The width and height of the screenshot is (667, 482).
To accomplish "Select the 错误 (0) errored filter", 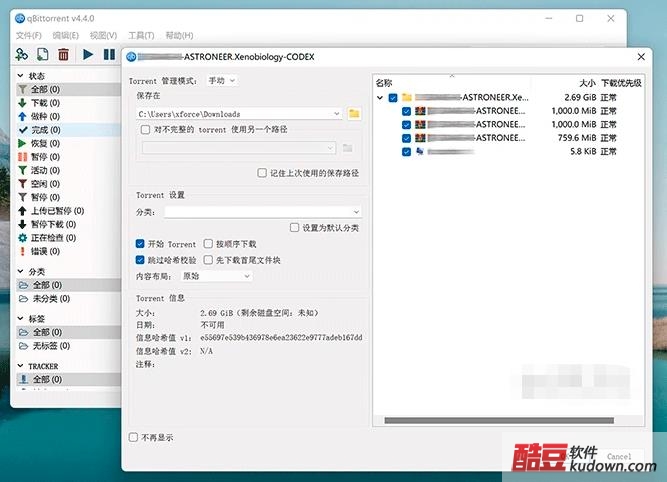I will point(45,251).
